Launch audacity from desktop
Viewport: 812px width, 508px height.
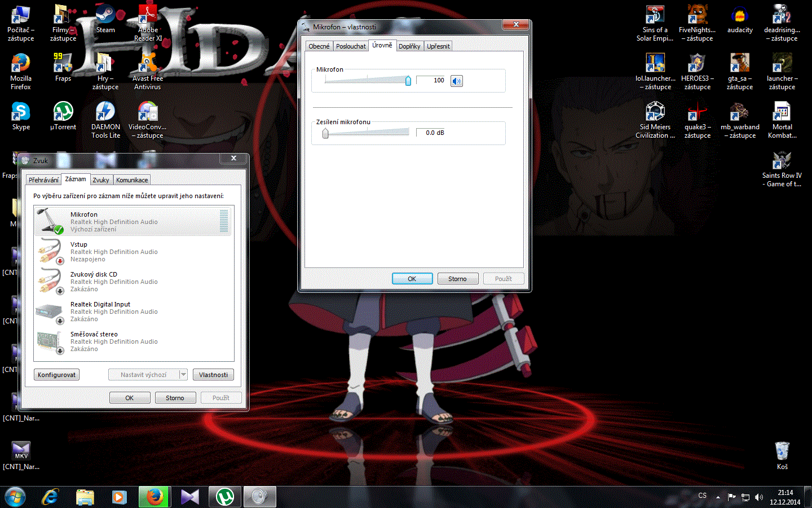(x=740, y=20)
